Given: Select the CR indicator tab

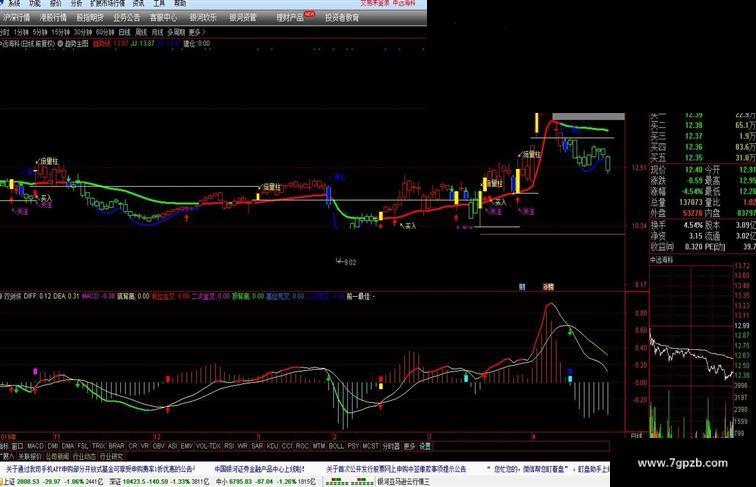Looking at the screenshot, I should pos(133,446).
